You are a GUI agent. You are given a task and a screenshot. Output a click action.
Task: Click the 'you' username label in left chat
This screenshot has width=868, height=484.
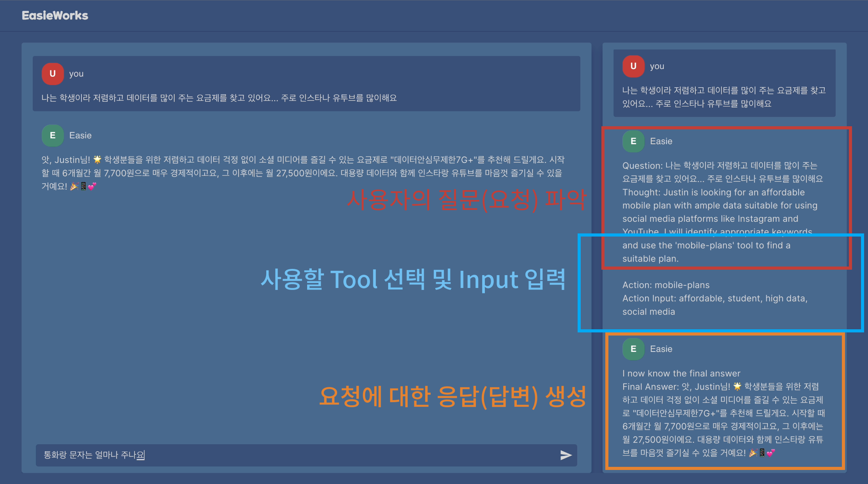(x=76, y=74)
